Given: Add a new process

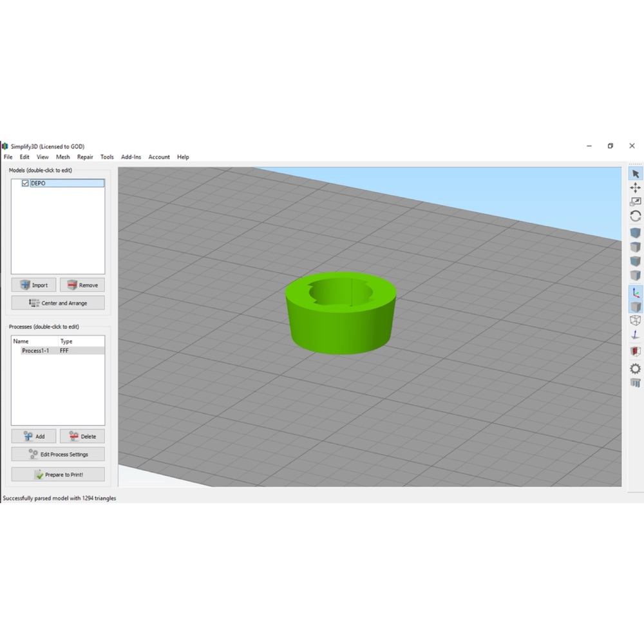Looking at the screenshot, I should tap(33, 436).
